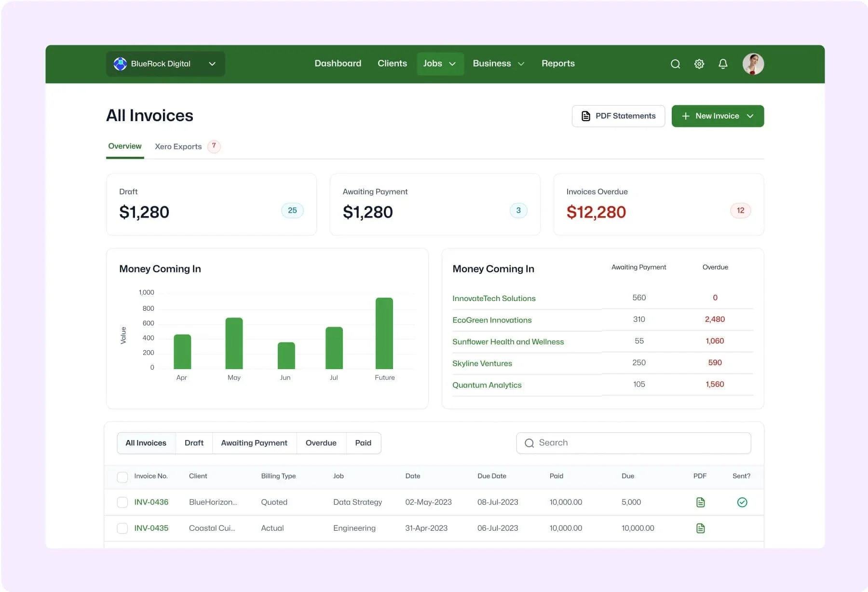Image resolution: width=868 pixels, height=592 pixels.
Task: Click the plus icon on New Invoice
Action: [685, 116]
